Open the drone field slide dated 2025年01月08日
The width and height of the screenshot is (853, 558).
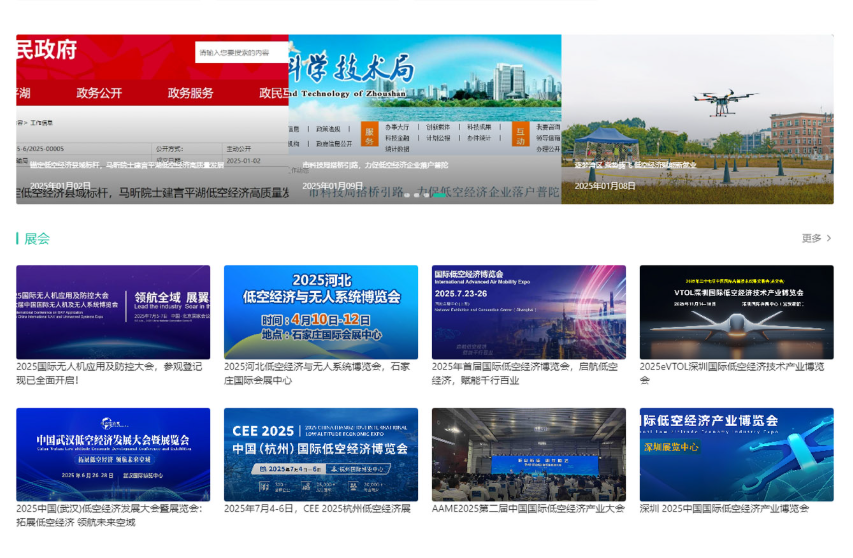[697, 120]
